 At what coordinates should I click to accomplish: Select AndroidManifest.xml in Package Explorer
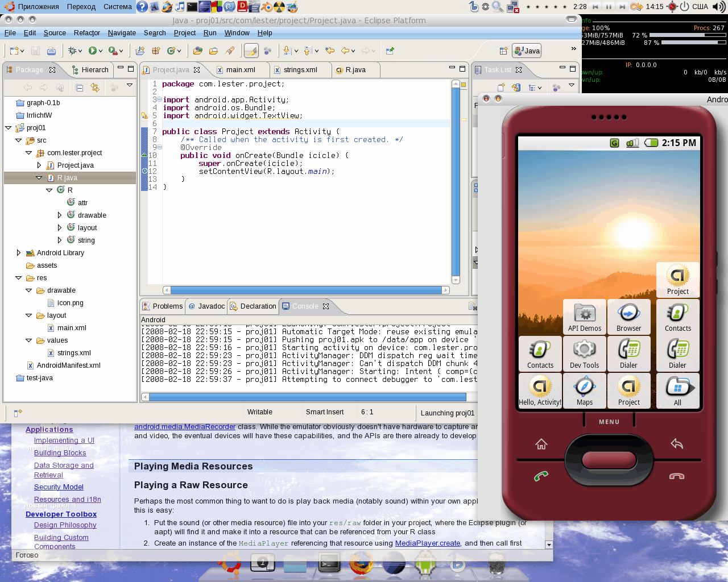tap(64, 365)
